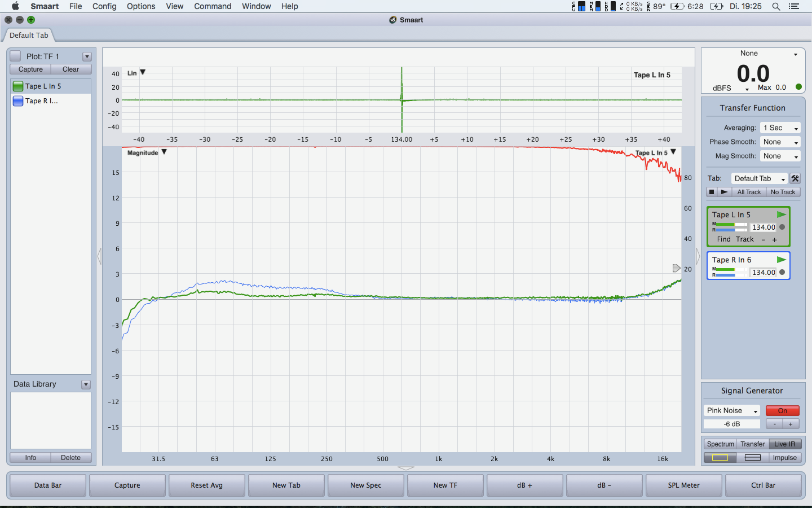Image resolution: width=812 pixels, height=508 pixels.
Task: Click the Capture button in plot sidebar
Action: tap(30, 69)
